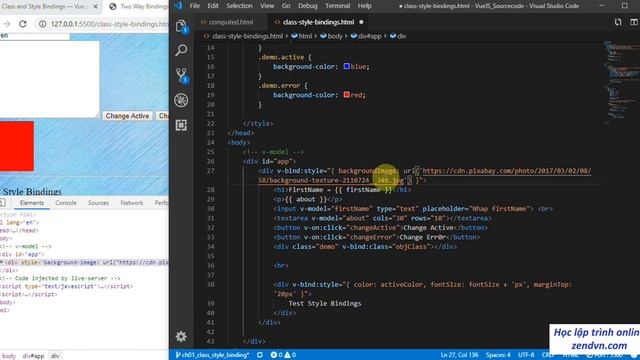Click errors and warnings count in the status bar
The width and height of the screenshot is (640, 360).
pos(283,355)
